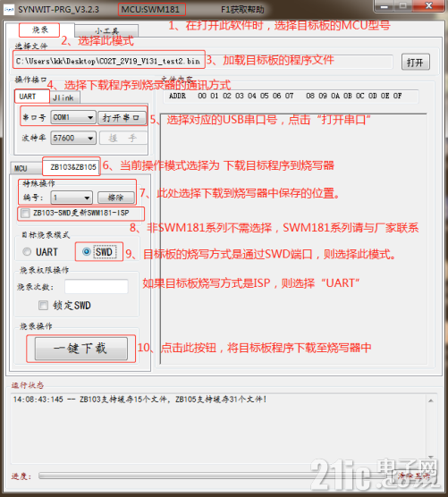The width and height of the screenshot is (448, 497).
Task: Click the file path input field
Action: coord(203,61)
